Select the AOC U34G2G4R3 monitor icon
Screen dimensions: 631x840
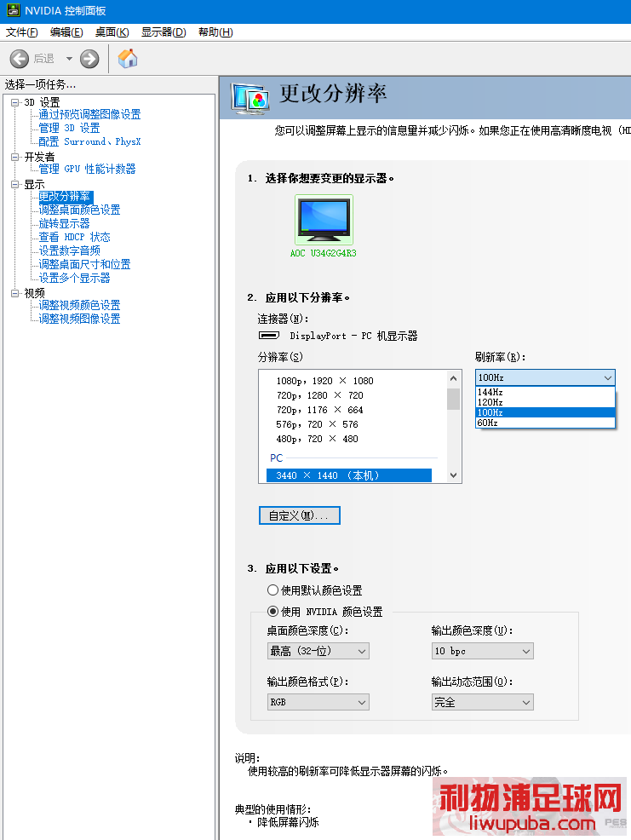click(x=324, y=220)
